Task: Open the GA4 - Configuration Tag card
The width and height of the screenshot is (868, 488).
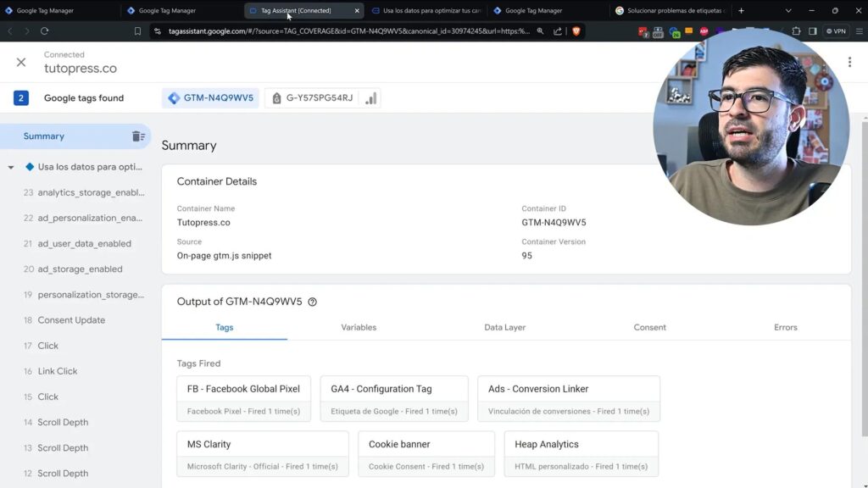Action: pyautogui.click(x=394, y=399)
